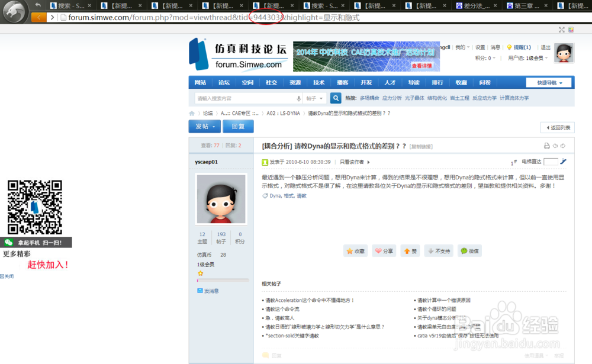Expand the 我的 dropdown menu
This screenshot has height=364, width=592.
coord(461,47)
